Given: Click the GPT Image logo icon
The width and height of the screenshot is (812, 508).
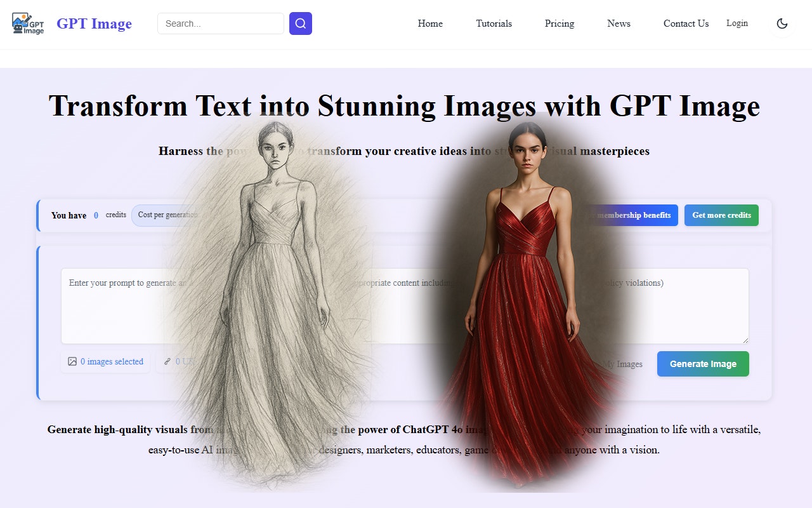Looking at the screenshot, I should point(28,23).
